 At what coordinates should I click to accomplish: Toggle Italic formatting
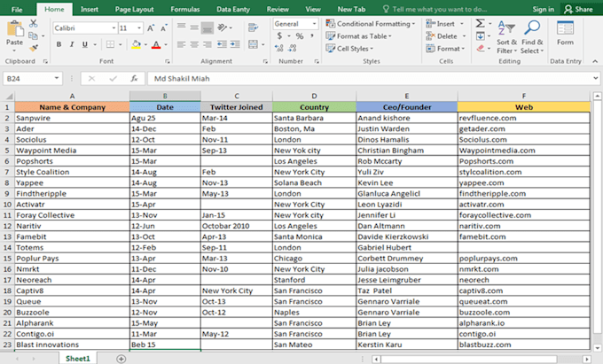pos(72,44)
